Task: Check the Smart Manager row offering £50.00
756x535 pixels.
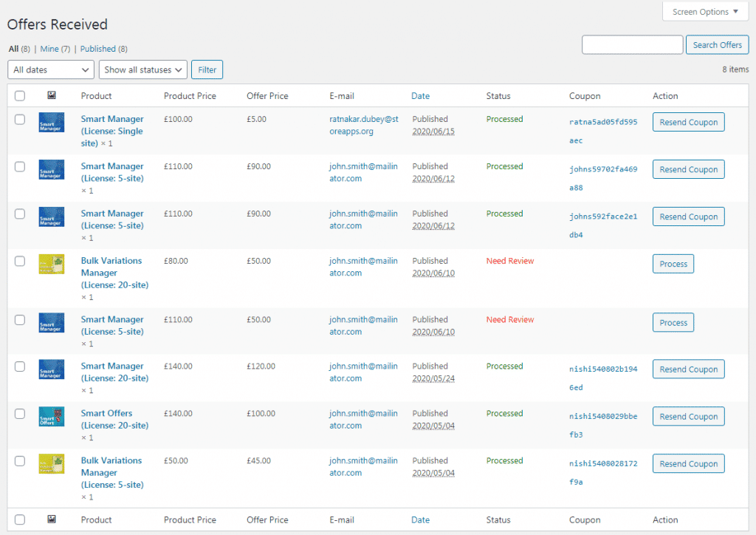Action: click(x=20, y=320)
